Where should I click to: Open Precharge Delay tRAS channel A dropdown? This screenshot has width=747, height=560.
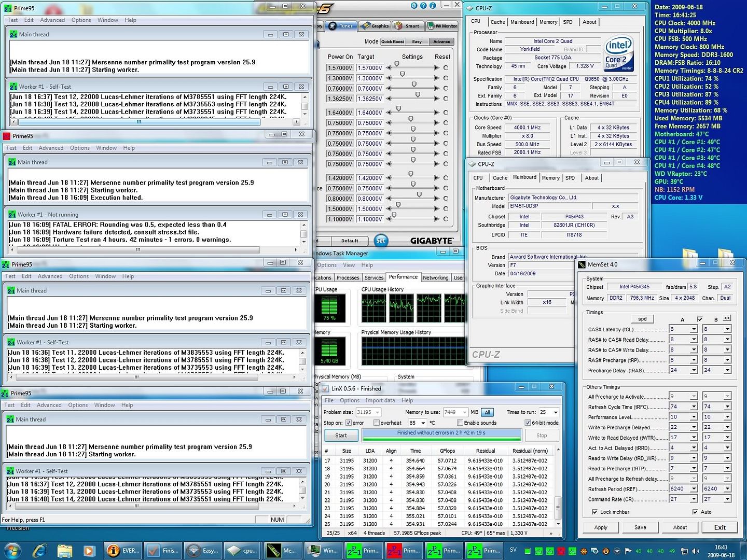pyautogui.click(x=694, y=370)
